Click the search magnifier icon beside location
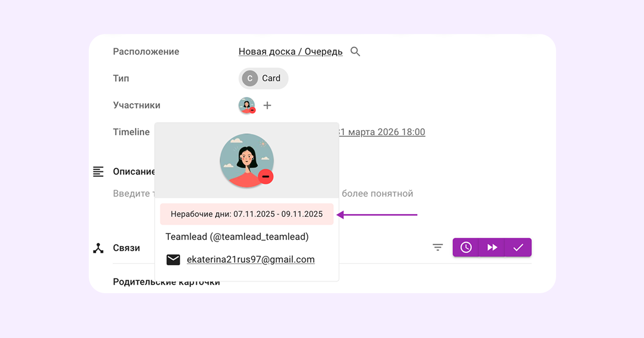Viewport: 644px width, 338px height. click(355, 51)
